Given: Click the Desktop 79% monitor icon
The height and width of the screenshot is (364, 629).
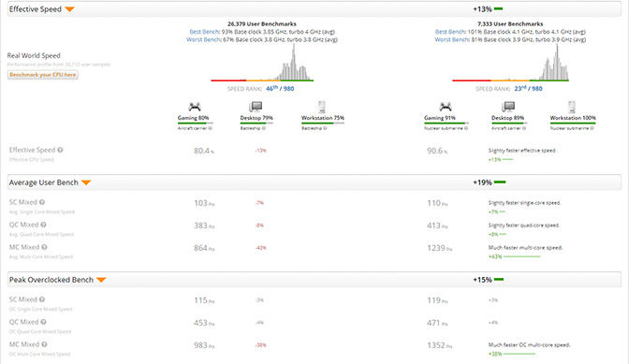Looking at the screenshot, I should tap(256, 107).
